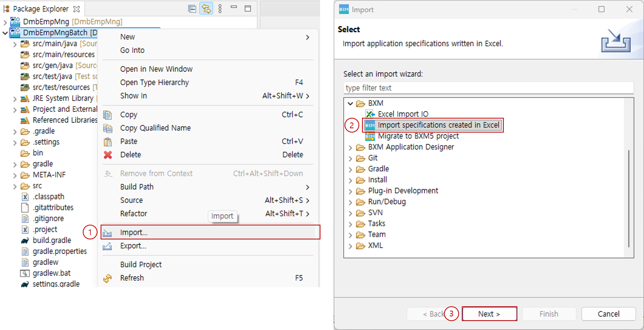
Task: Click the Copy Qualified Name icon
Action: point(108,128)
